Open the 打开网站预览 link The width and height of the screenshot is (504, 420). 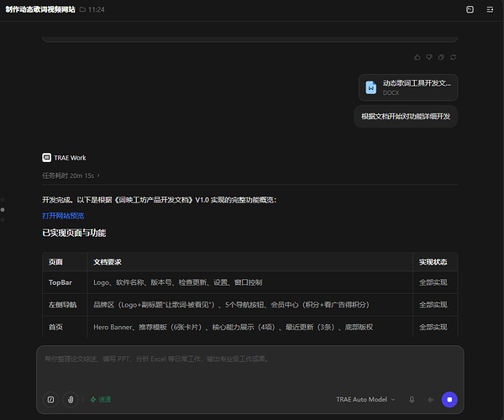[x=63, y=216]
